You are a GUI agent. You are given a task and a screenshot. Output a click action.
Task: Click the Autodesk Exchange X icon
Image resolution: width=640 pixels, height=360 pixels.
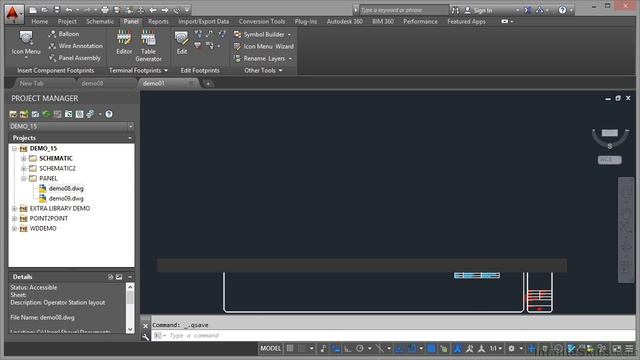(528, 10)
